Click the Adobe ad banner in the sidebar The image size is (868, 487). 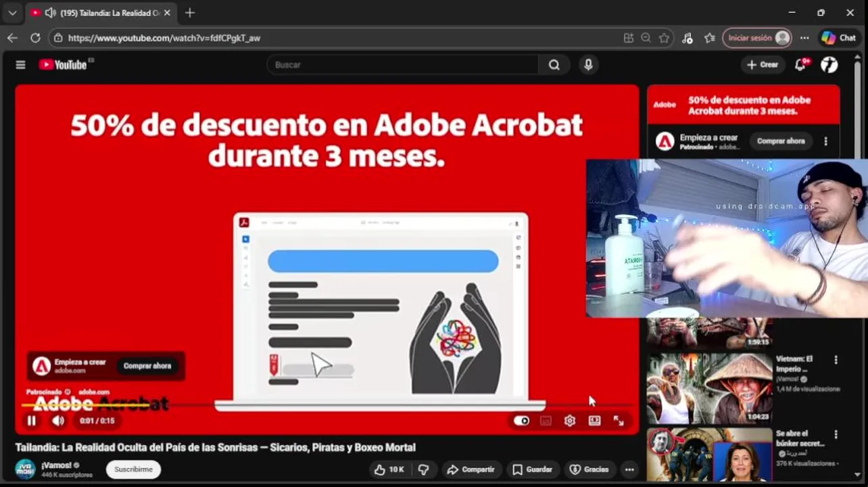(743, 105)
